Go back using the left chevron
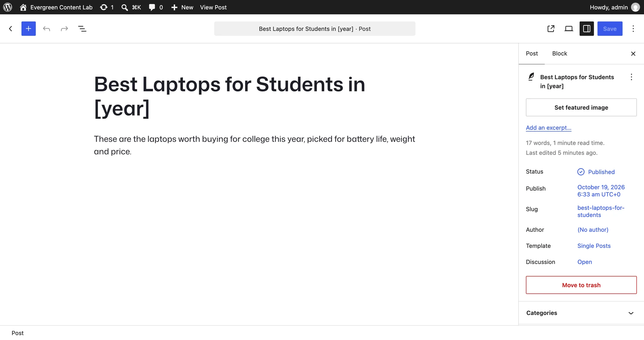The image size is (644, 340). click(11, 29)
